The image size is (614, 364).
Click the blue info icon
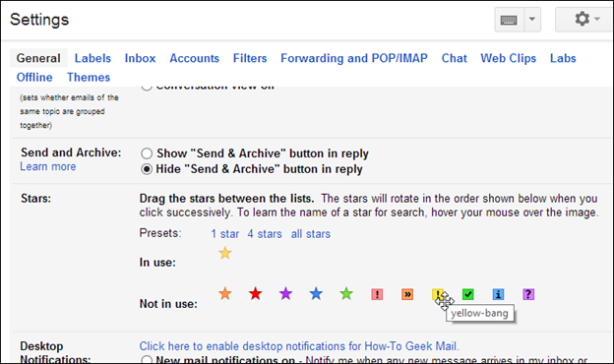point(498,294)
